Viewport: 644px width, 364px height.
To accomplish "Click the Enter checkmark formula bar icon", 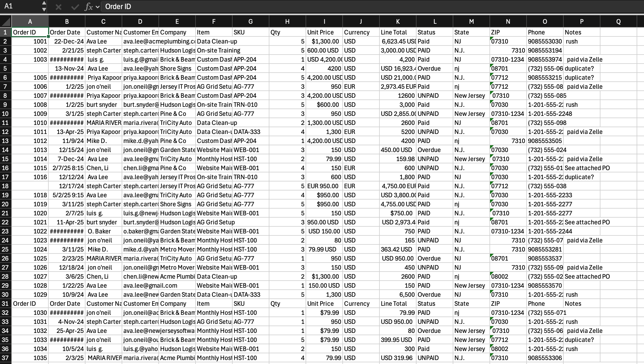I will click(x=75, y=7).
